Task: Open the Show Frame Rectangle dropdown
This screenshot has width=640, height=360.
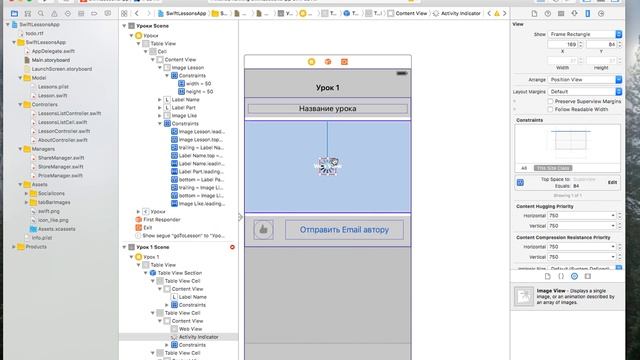Action: pyautogui.click(x=585, y=34)
